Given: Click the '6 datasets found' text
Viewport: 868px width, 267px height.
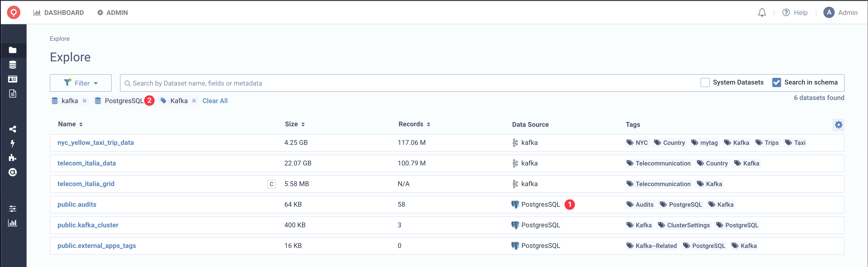Looking at the screenshot, I should click(819, 98).
